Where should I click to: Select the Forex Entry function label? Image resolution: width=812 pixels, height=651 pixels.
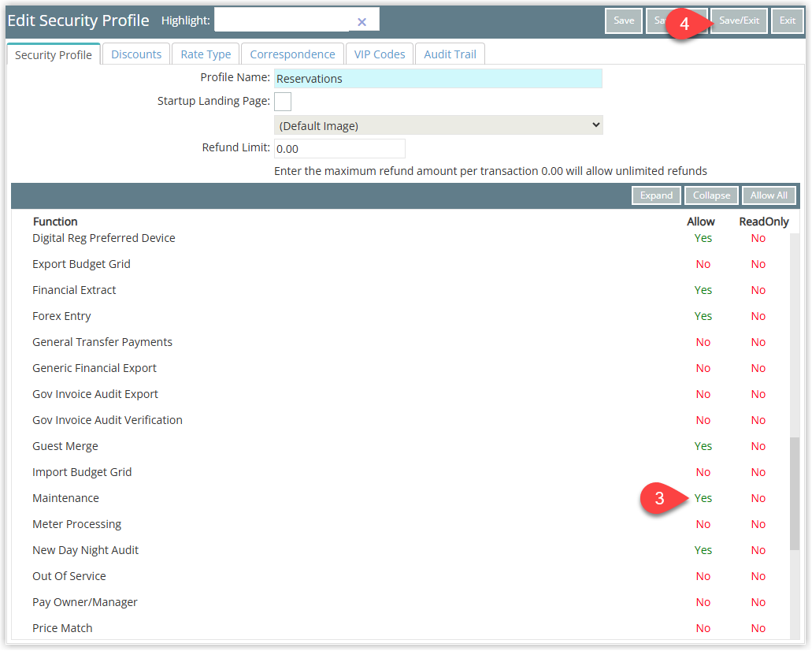[61, 316]
